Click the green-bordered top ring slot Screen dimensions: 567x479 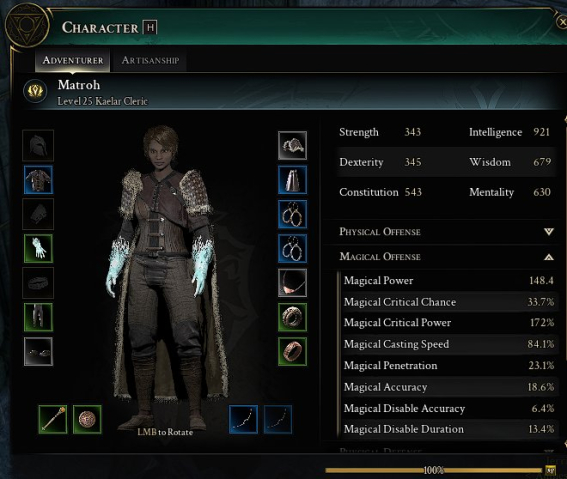click(292, 317)
